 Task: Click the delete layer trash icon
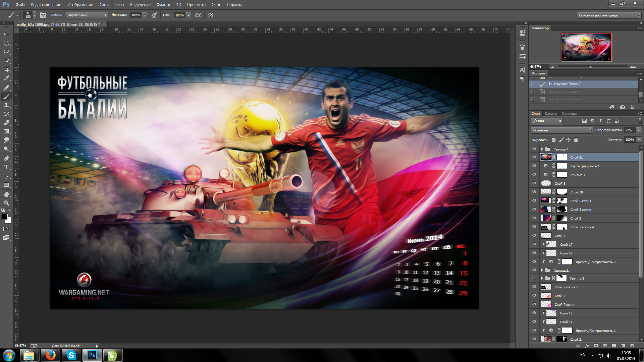(x=632, y=345)
